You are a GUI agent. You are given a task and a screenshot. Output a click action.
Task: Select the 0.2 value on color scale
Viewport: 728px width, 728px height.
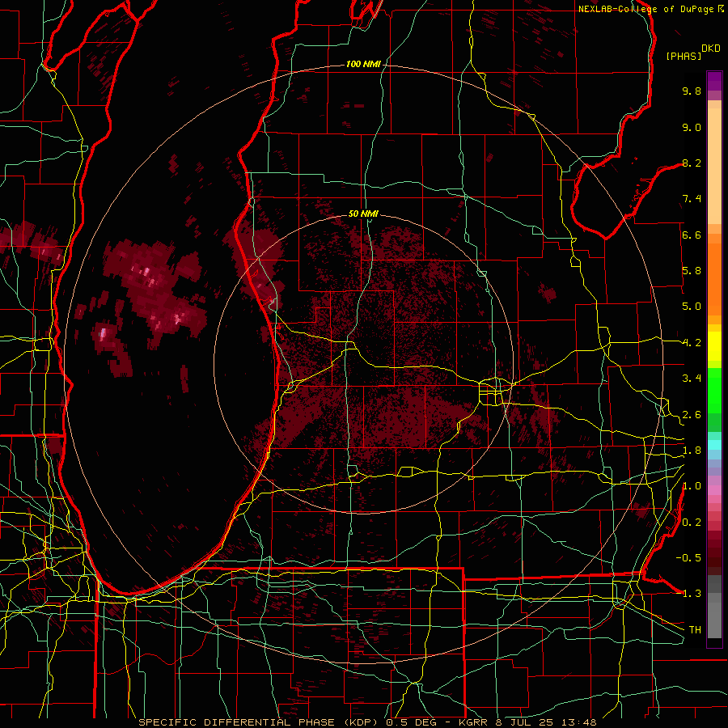coord(692,523)
